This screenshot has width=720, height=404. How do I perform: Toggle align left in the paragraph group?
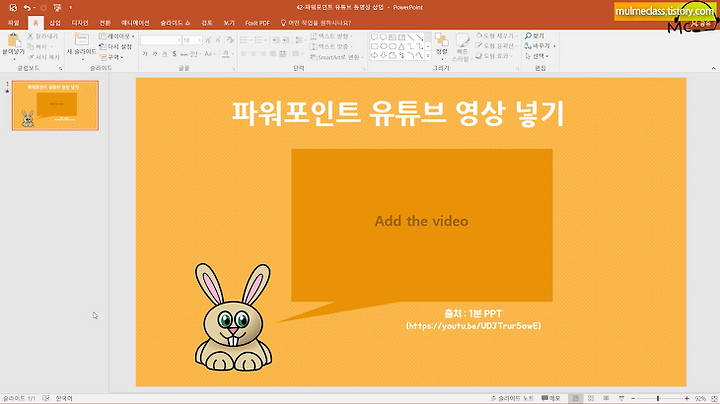[243, 54]
